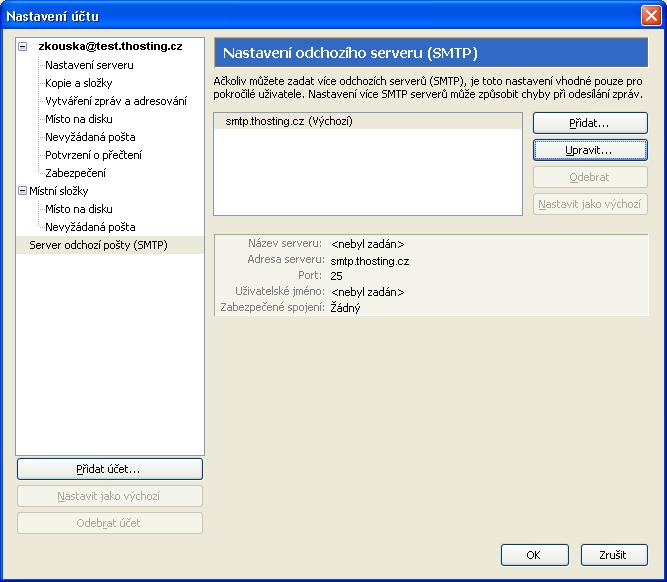Open Zabezpečení settings

tap(75, 173)
